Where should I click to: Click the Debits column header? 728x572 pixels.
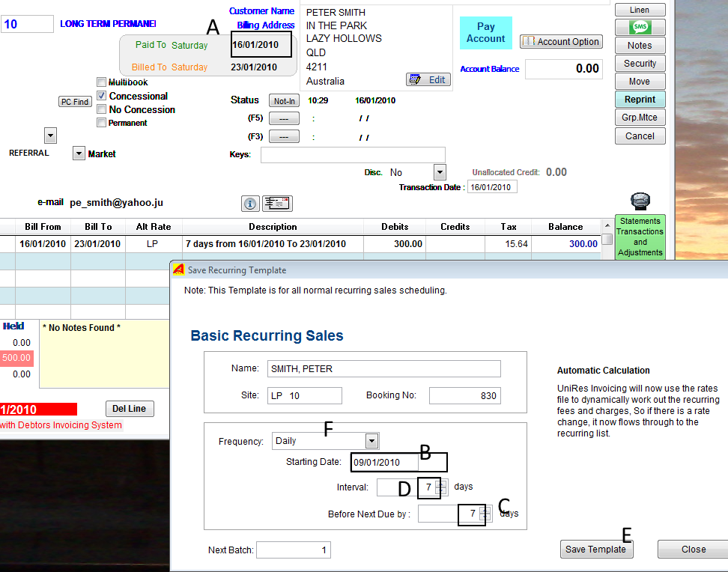395,227
